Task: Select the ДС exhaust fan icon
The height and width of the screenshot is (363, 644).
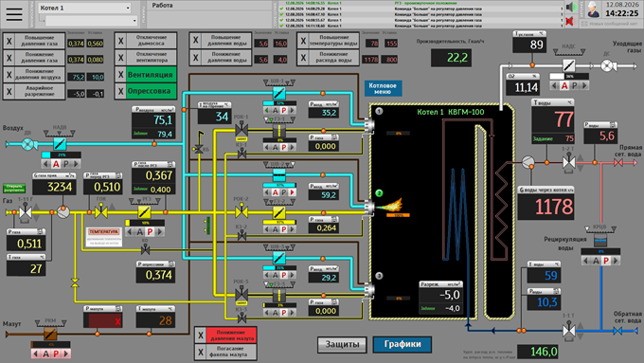Action: (608, 65)
